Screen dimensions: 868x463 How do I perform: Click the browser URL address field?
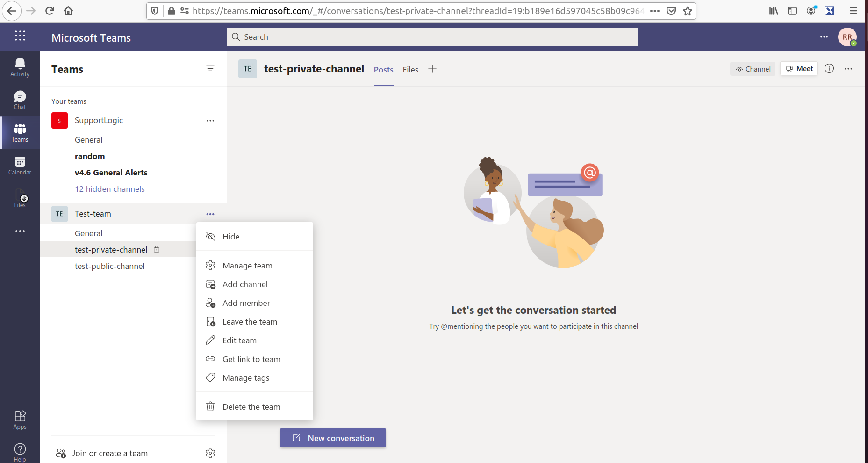418,11
